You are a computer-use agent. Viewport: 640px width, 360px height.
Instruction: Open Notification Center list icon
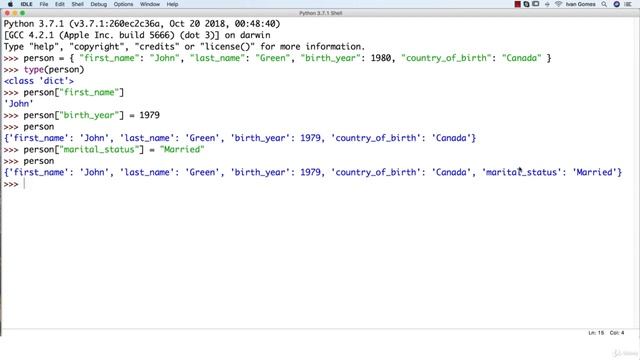pos(628,4)
